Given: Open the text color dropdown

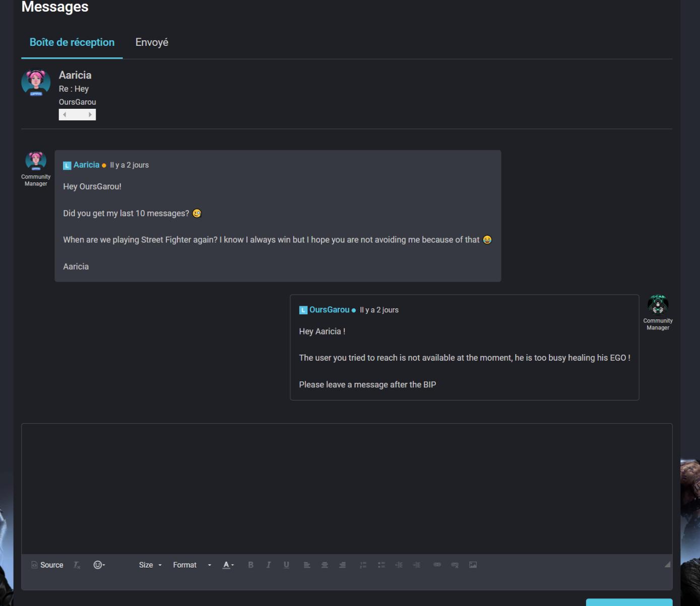Looking at the screenshot, I should point(228,565).
